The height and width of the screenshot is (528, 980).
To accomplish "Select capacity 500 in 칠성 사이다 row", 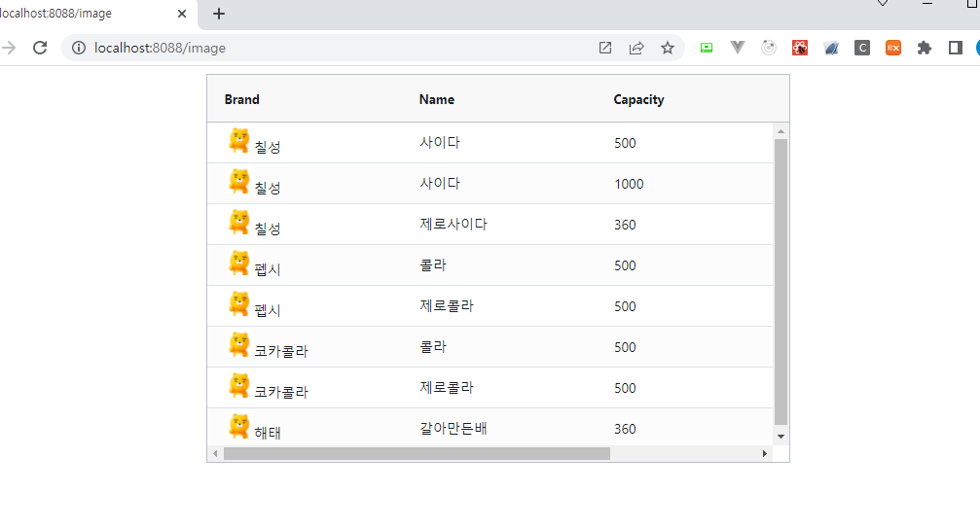I will (x=625, y=143).
